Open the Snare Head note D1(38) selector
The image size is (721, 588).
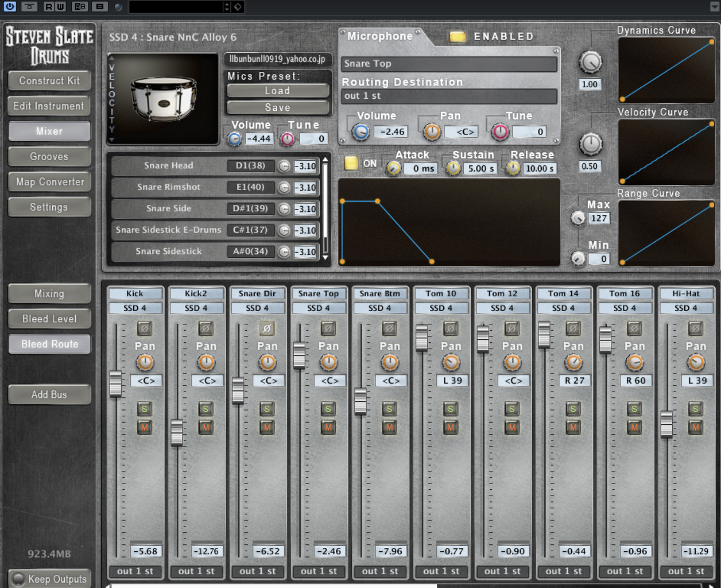pyautogui.click(x=250, y=165)
